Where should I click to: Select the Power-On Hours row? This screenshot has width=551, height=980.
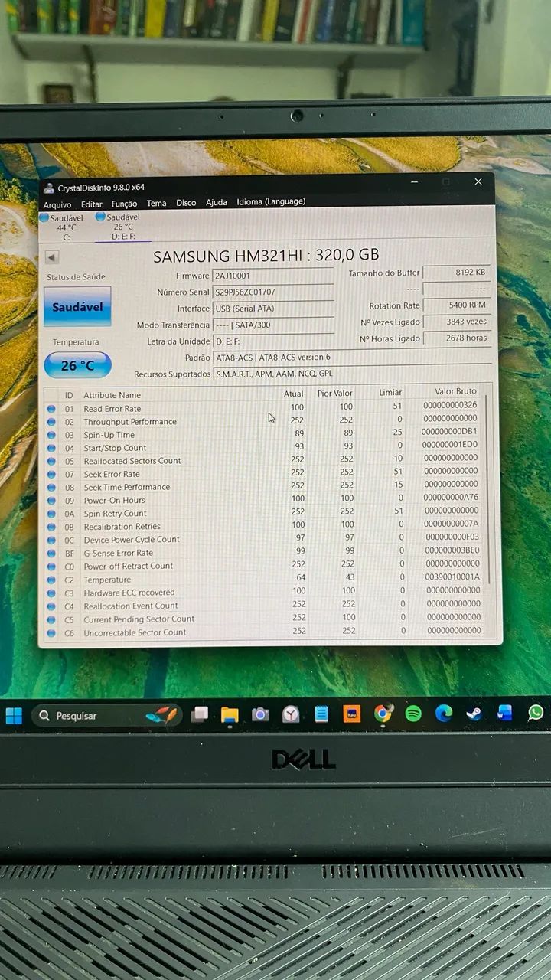tap(263, 499)
